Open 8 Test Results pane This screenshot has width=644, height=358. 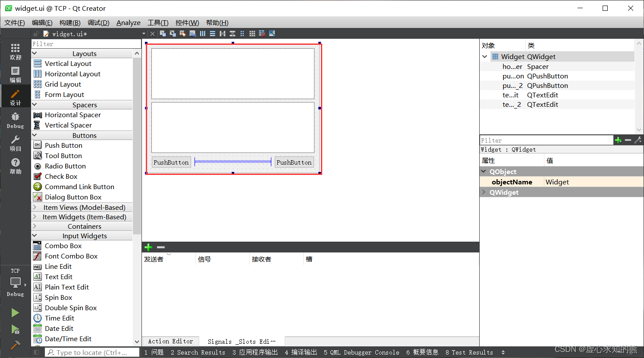[x=469, y=352]
